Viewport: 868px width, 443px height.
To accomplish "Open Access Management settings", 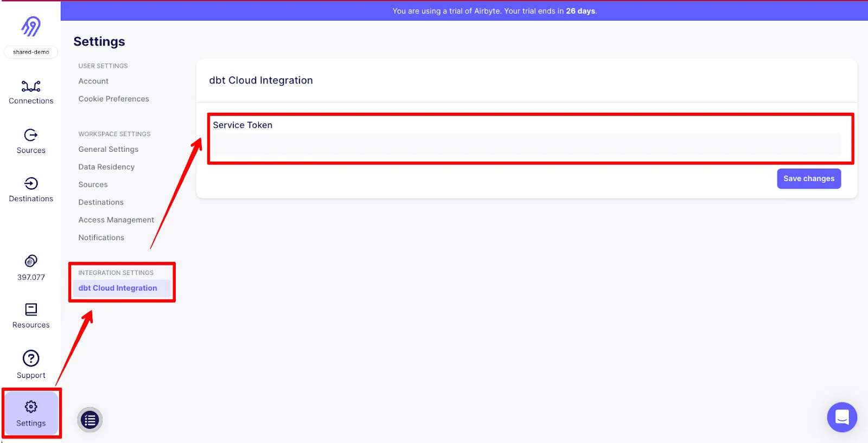I will tap(116, 220).
